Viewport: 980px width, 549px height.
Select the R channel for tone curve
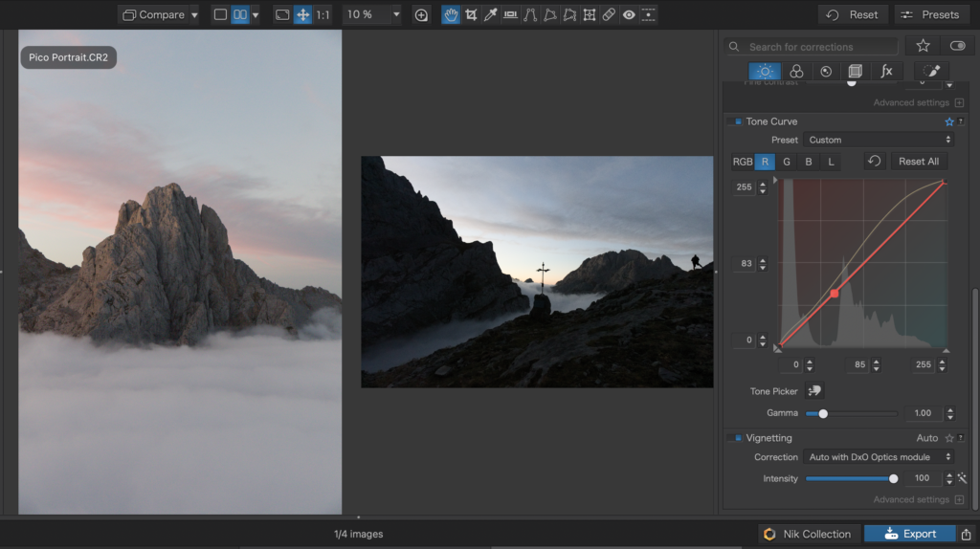pyautogui.click(x=765, y=162)
